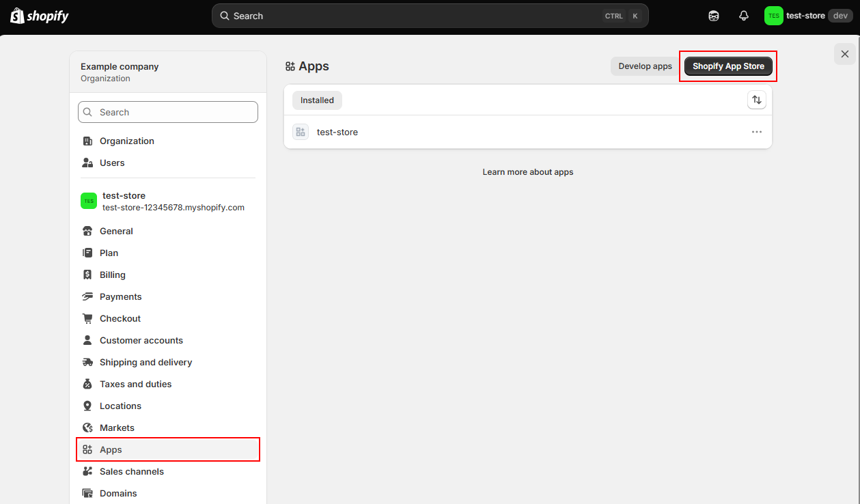Click the dev badge in the top bar
This screenshot has width=860, height=504.
tap(840, 16)
